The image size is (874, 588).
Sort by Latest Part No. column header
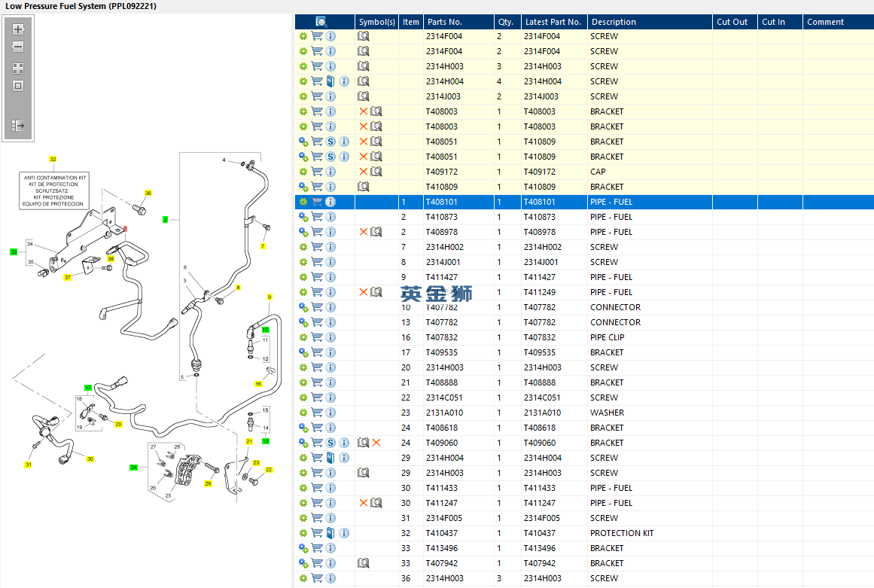[x=554, y=22]
